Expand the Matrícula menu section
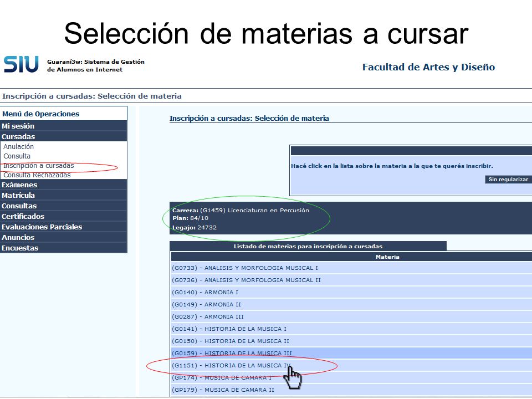 [64, 195]
